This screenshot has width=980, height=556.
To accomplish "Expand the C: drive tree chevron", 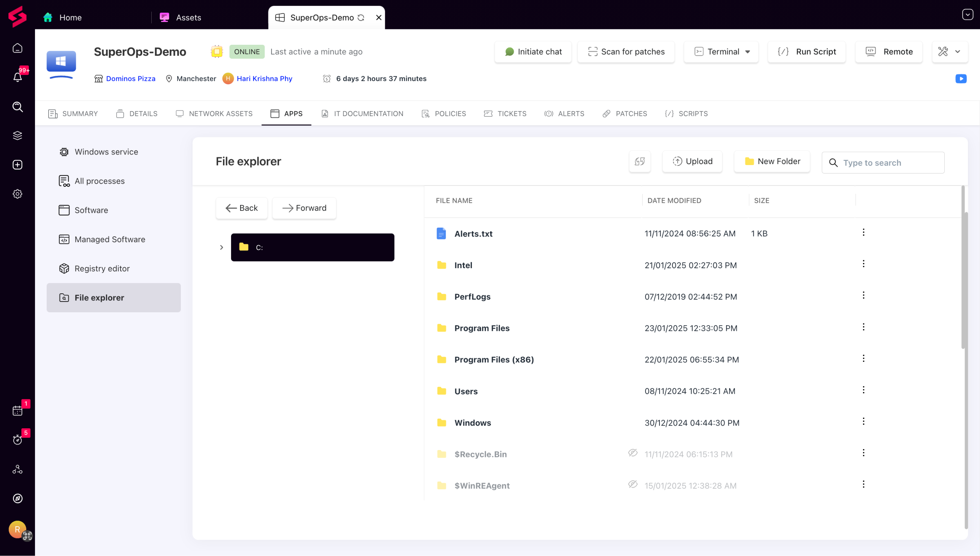I will pos(221,248).
